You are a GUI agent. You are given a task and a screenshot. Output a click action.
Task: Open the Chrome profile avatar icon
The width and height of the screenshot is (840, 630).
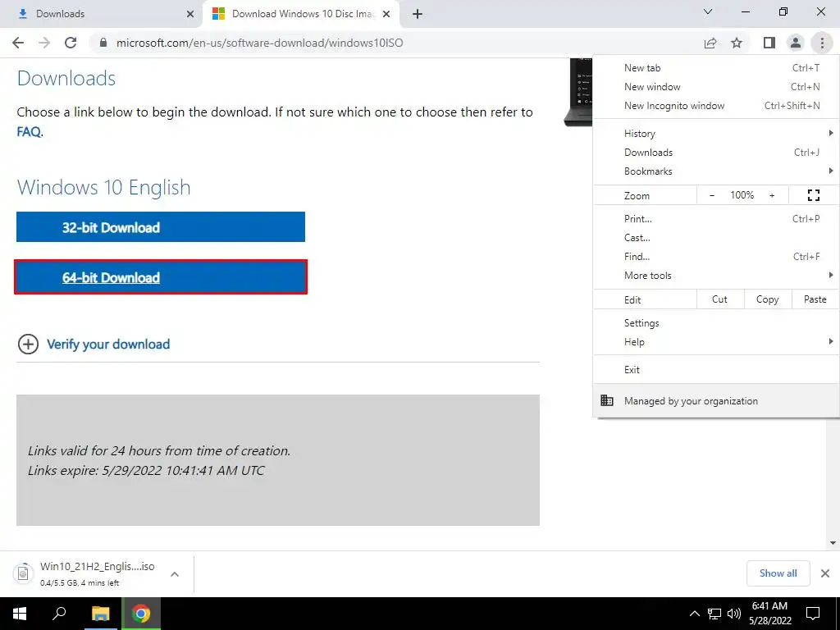click(x=796, y=43)
